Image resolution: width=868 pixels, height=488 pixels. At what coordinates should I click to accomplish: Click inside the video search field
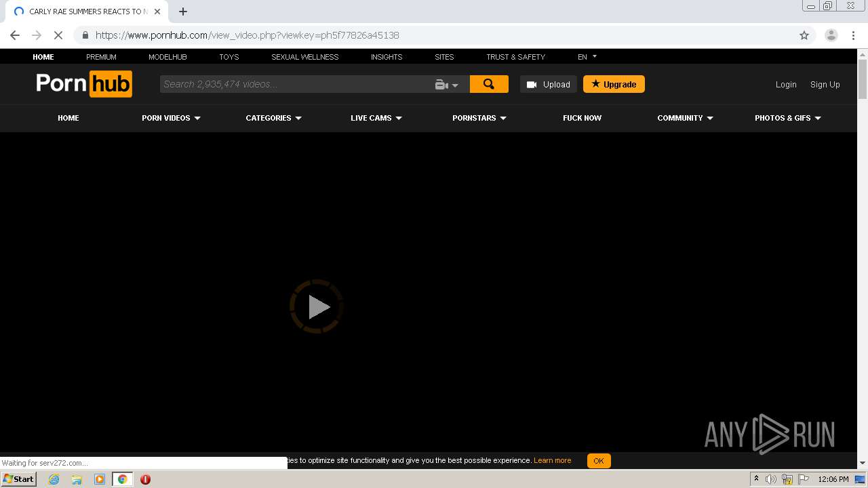pos(296,84)
